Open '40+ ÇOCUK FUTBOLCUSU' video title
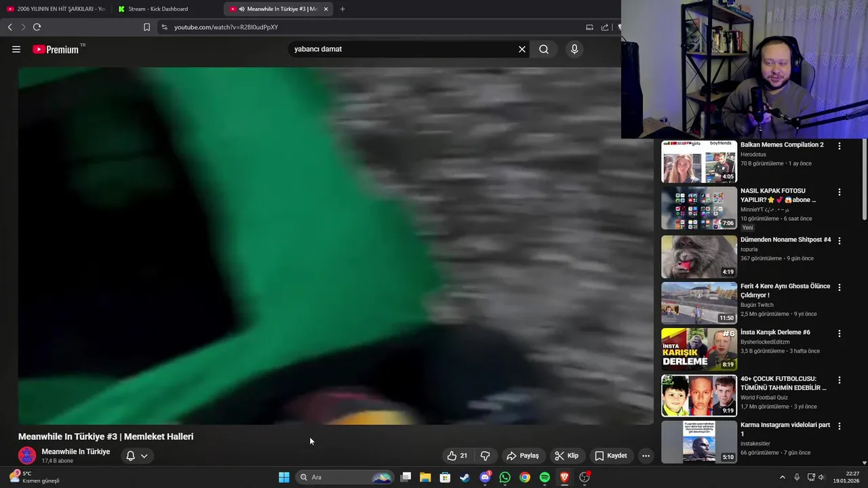The height and width of the screenshot is (488, 868). (x=784, y=383)
